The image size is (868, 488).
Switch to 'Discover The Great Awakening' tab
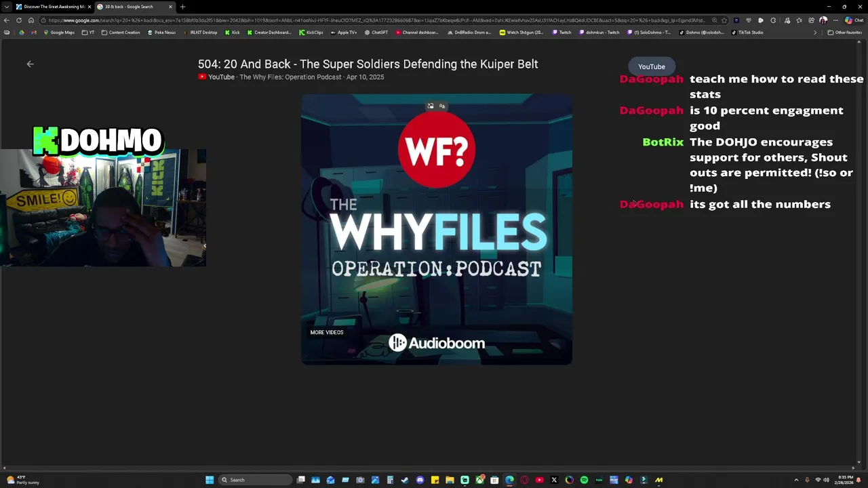click(x=54, y=7)
